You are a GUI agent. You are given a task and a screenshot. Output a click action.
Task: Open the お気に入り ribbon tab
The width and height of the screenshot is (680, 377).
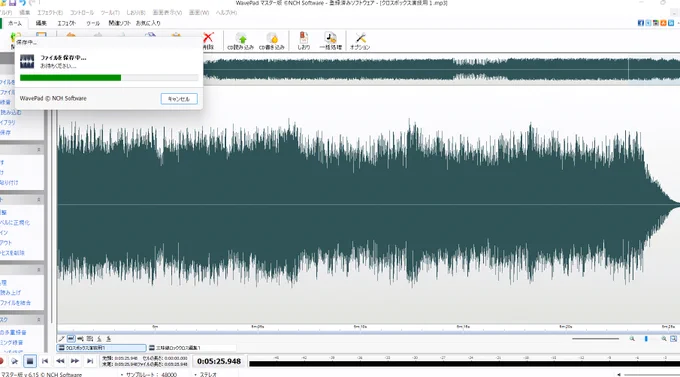click(148, 23)
